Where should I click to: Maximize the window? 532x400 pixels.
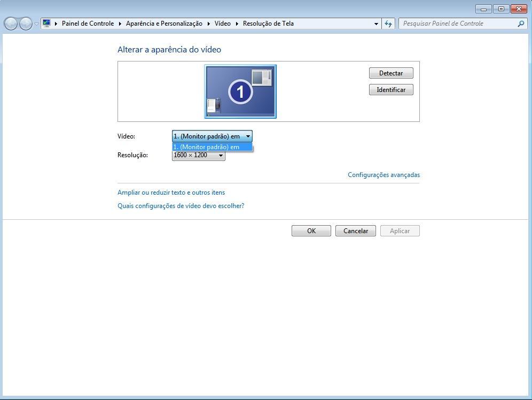pos(501,9)
